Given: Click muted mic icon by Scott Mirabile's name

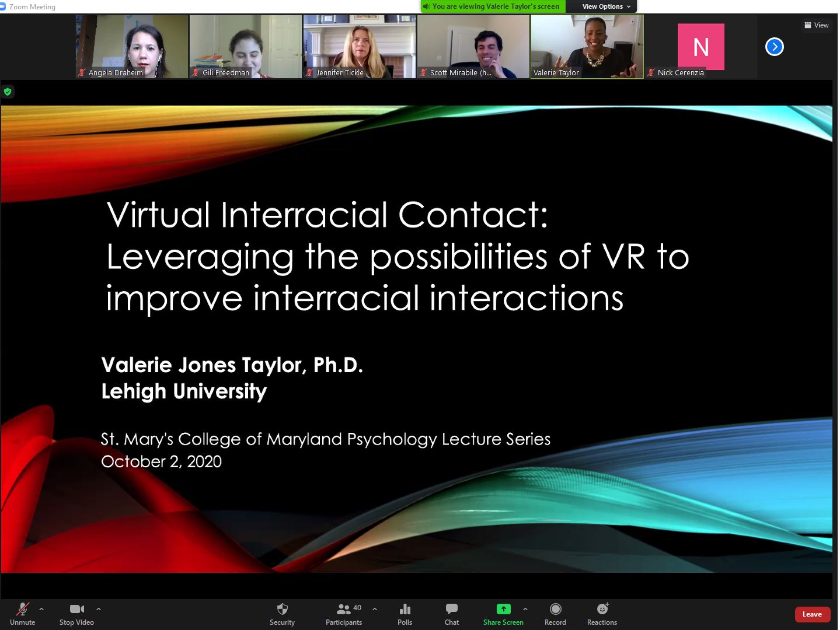Looking at the screenshot, I should (x=424, y=73).
